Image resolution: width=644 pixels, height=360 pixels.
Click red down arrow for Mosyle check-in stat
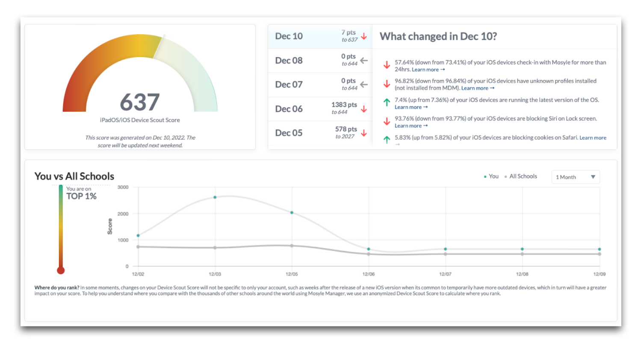[387, 65]
